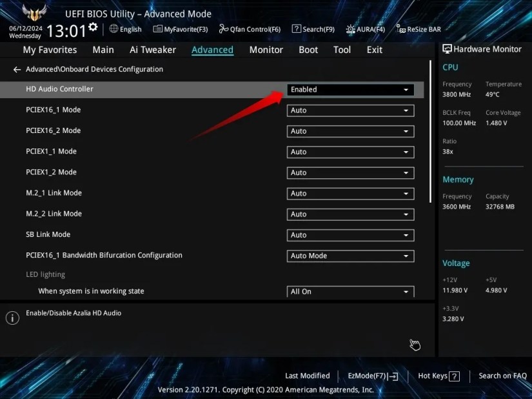Open Search(F9) tool
Screen dimensions: 532x399
313,29
